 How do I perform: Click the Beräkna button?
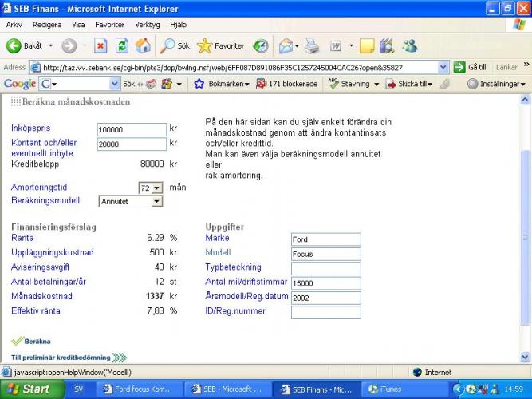click(x=32, y=341)
